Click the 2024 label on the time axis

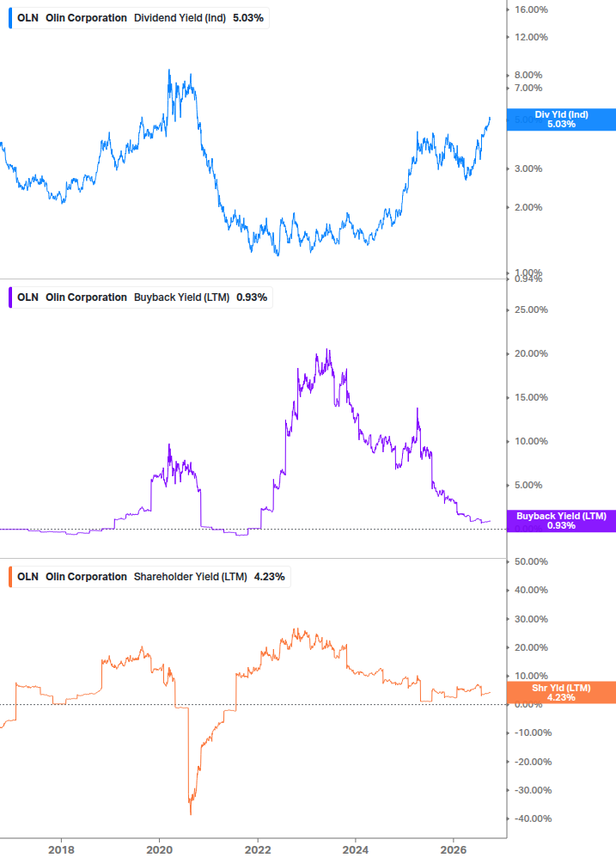click(x=355, y=849)
